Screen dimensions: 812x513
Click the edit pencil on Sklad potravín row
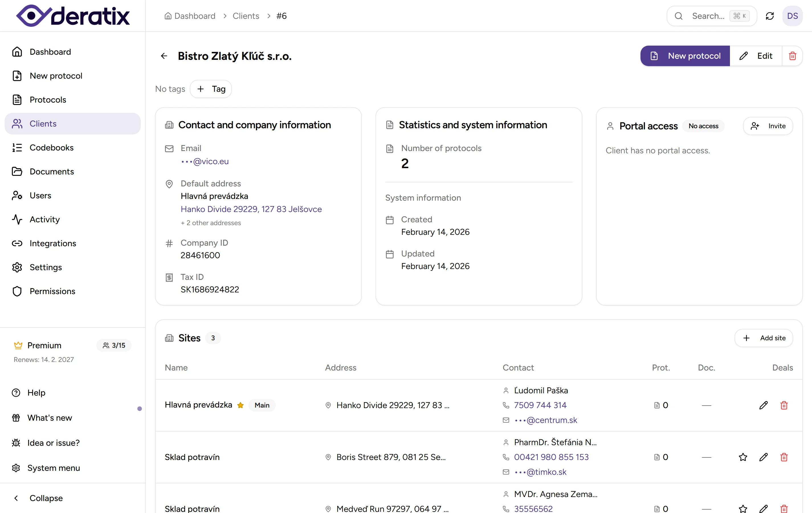764,457
